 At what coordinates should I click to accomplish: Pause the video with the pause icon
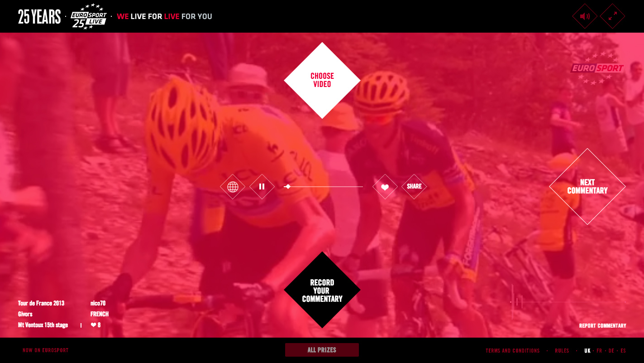262,187
